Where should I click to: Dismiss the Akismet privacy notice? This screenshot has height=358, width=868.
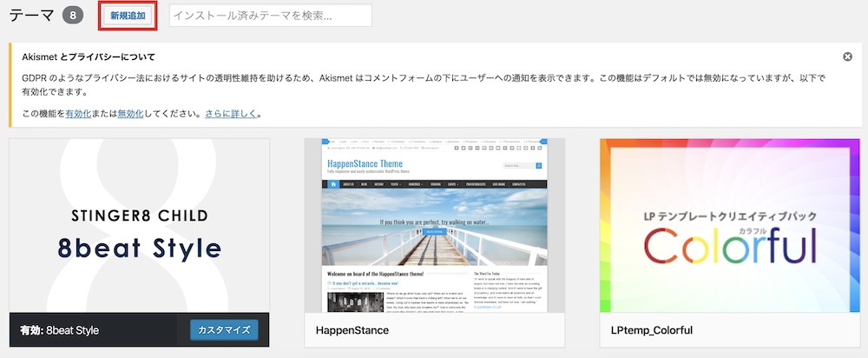point(847,56)
